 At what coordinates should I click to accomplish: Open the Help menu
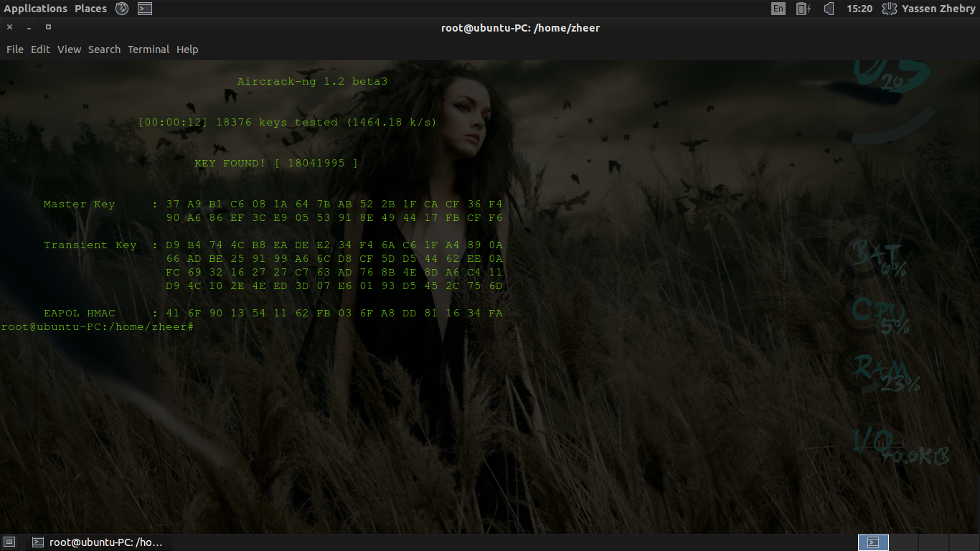pos(187,50)
